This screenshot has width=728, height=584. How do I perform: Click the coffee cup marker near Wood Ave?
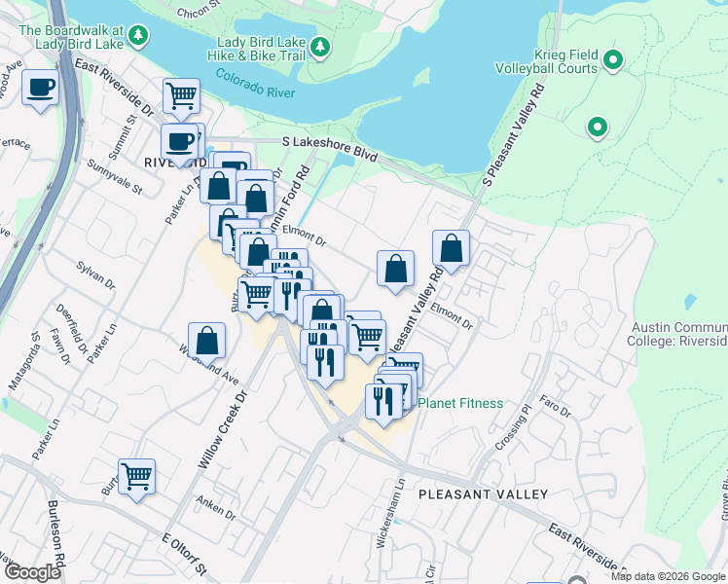pyautogui.click(x=41, y=90)
